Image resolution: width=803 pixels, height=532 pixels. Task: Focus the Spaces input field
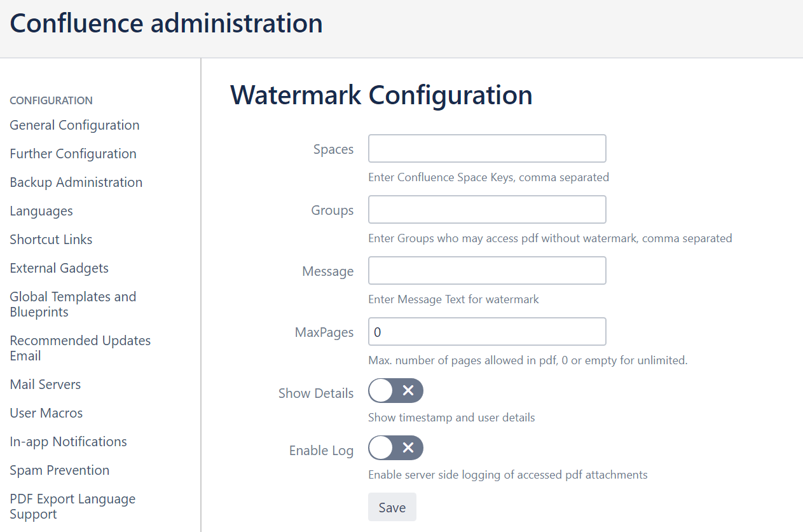pos(487,149)
